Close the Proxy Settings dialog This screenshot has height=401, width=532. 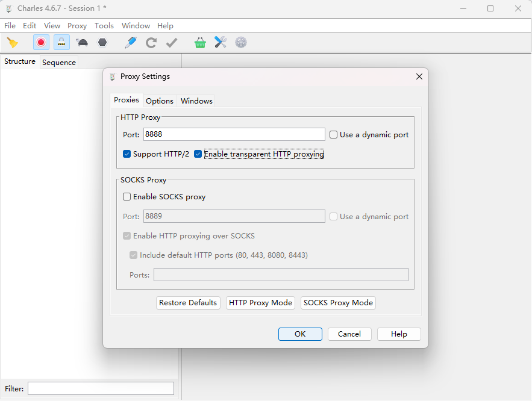click(419, 76)
